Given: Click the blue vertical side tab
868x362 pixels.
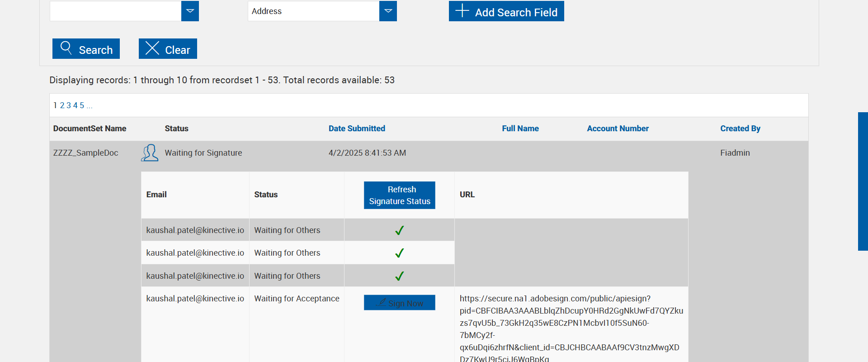Looking at the screenshot, I should [863, 181].
